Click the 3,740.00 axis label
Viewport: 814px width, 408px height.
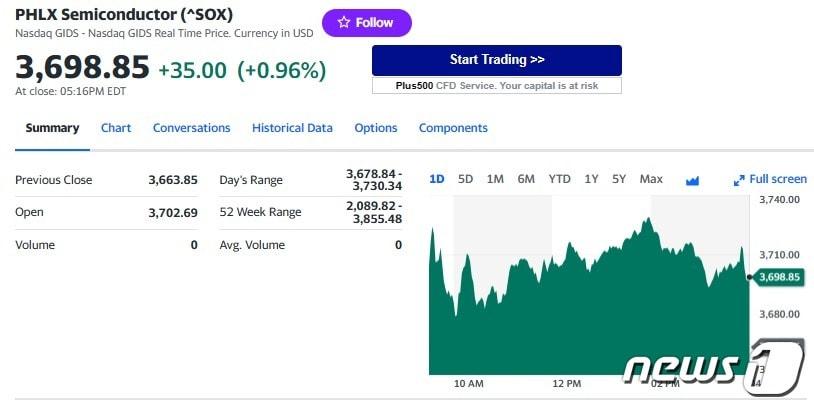(779, 200)
